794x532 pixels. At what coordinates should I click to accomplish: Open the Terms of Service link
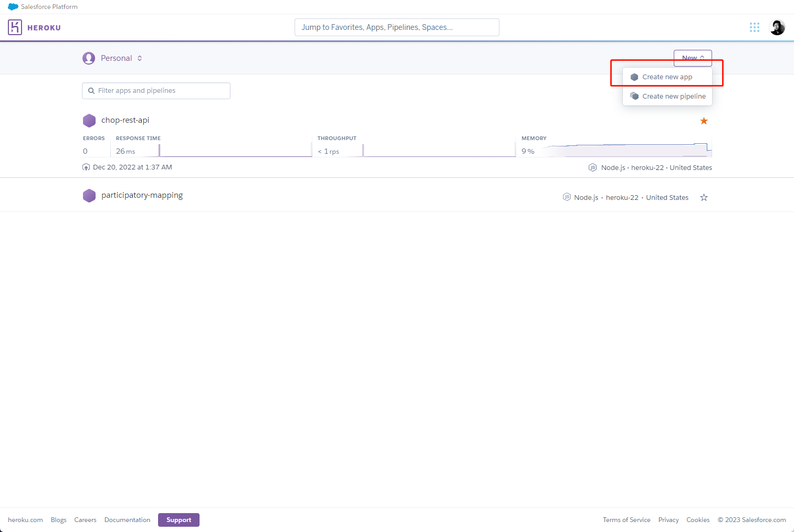(626, 520)
